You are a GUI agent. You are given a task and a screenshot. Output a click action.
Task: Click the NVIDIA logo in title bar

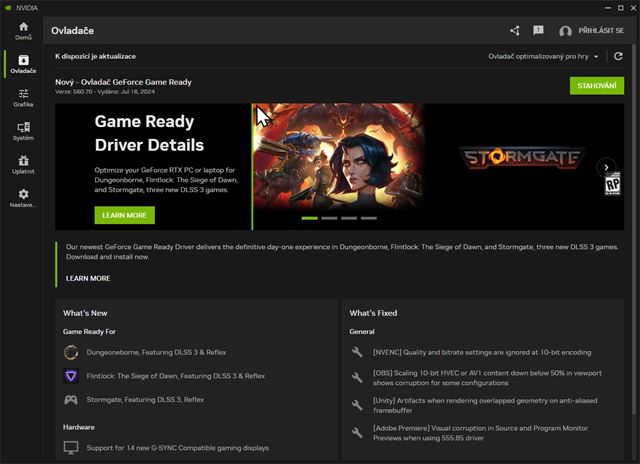[x=8, y=8]
